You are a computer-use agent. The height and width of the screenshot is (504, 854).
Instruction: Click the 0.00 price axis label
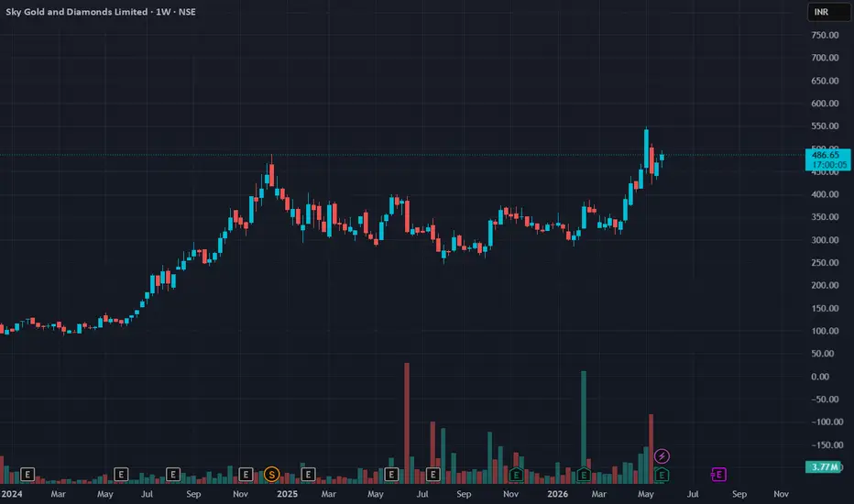(x=820, y=377)
